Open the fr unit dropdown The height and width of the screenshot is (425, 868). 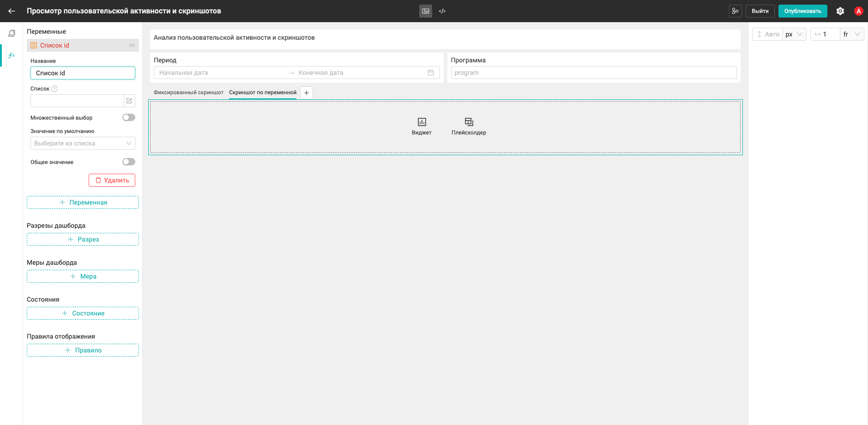pos(852,34)
